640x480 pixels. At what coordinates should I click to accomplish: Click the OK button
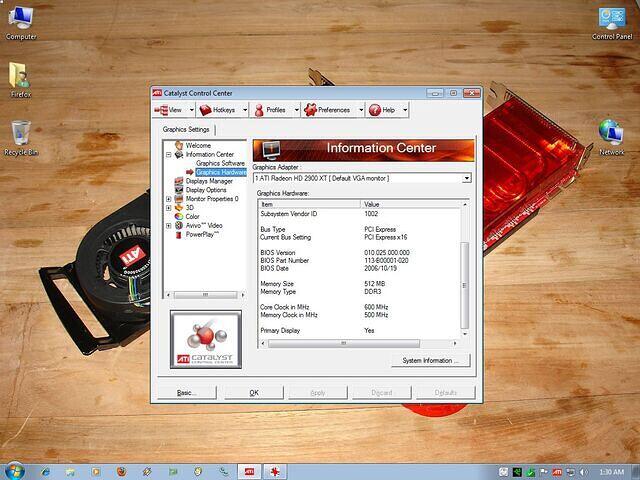tap(254, 393)
